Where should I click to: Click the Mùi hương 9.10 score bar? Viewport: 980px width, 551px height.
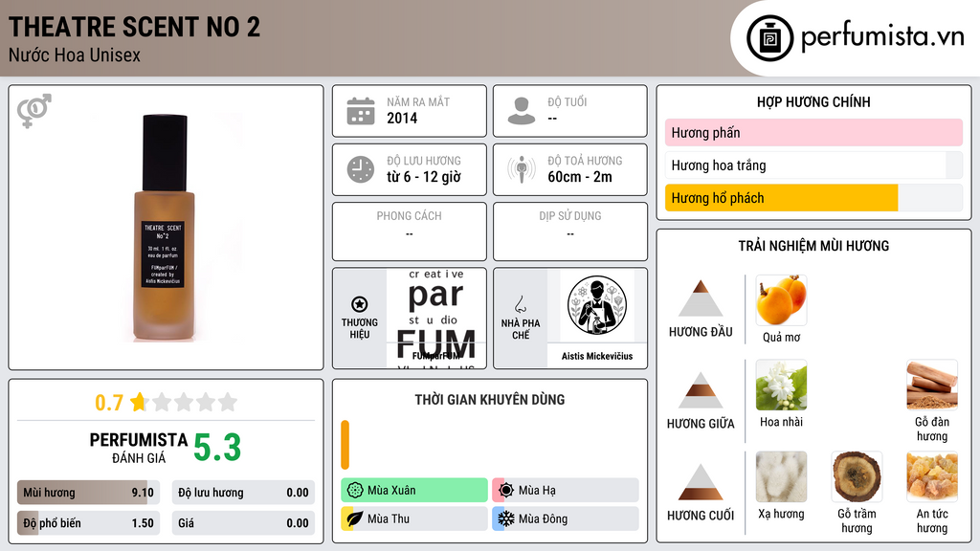pos(88,493)
